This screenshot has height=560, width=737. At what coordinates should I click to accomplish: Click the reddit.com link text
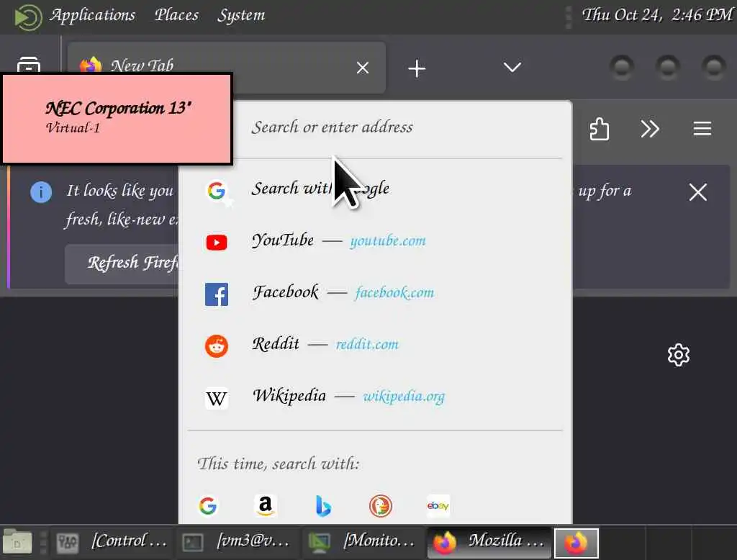[x=367, y=344]
